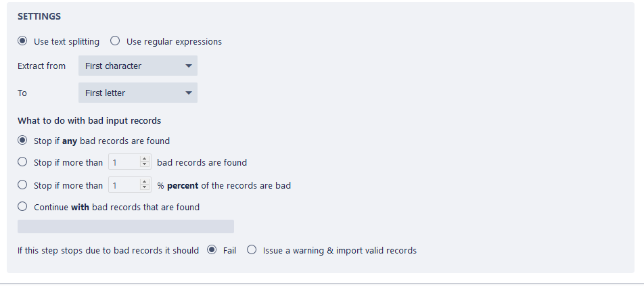Select the Use text splitting radio button
The height and width of the screenshot is (288, 644).
(x=23, y=41)
